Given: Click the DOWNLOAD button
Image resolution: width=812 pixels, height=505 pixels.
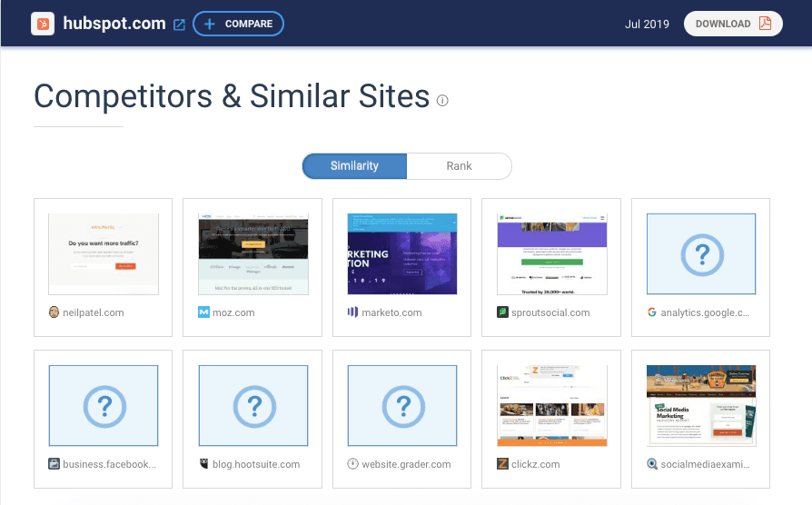Looking at the screenshot, I should tap(733, 24).
